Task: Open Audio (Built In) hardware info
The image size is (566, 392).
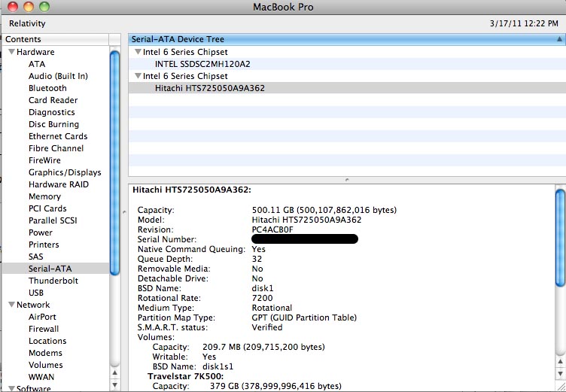Action: click(x=58, y=76)
